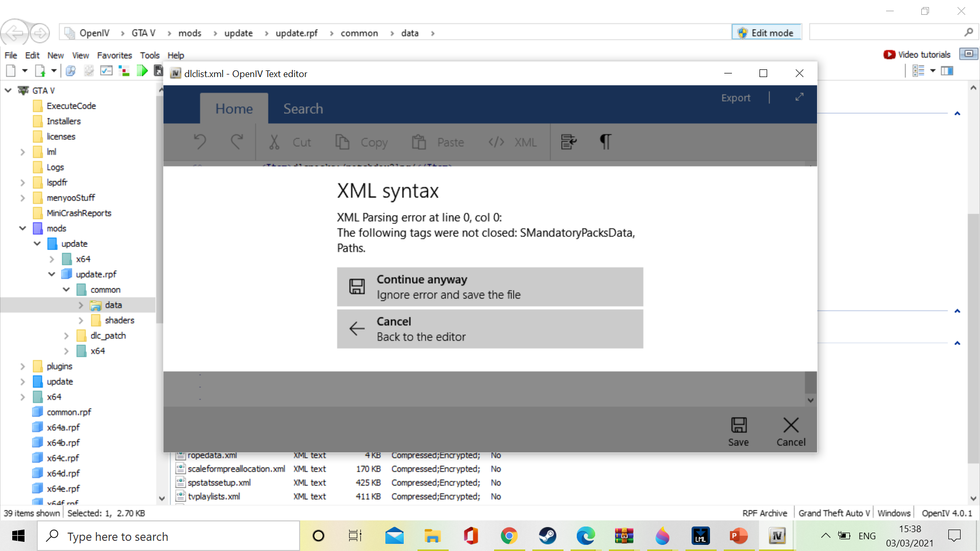Screen dimensions: 980x551
Task: Click the word wrap icon in the ribbon
Action: coord(569,142)
